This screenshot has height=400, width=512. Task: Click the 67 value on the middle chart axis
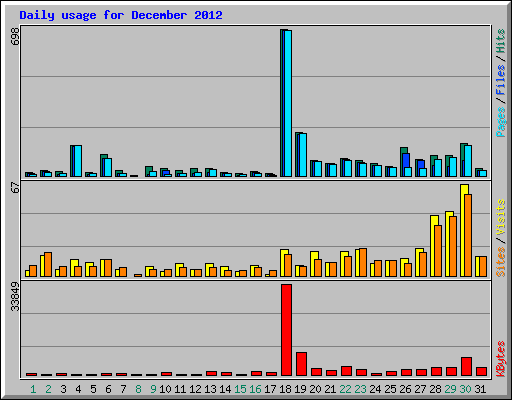point(15,188)
